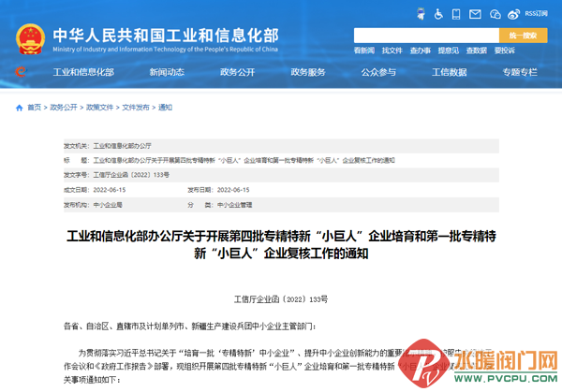
Task: Click the bold article headline
Action: [281, 244]
